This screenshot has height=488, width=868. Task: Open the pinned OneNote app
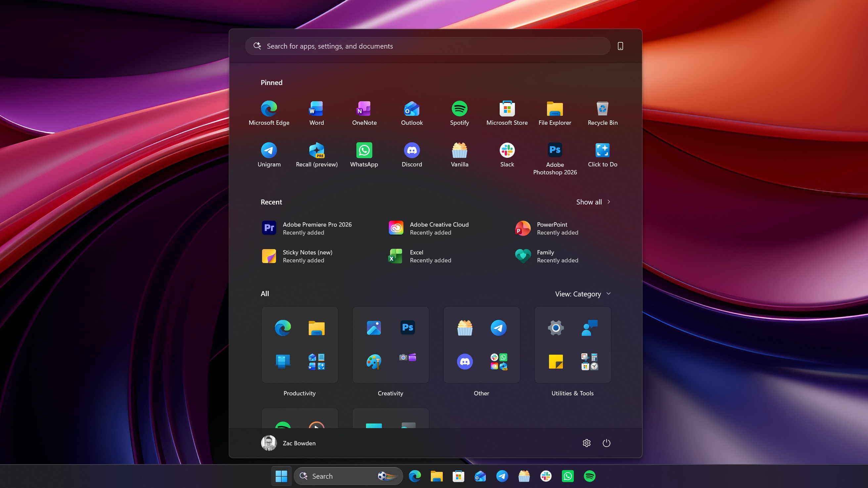tap(364, 113)
